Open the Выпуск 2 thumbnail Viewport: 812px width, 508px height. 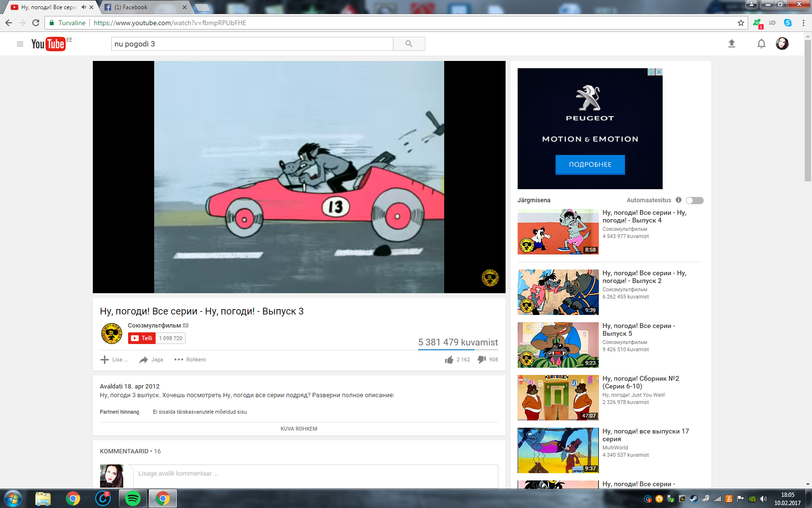pos(558,292)
